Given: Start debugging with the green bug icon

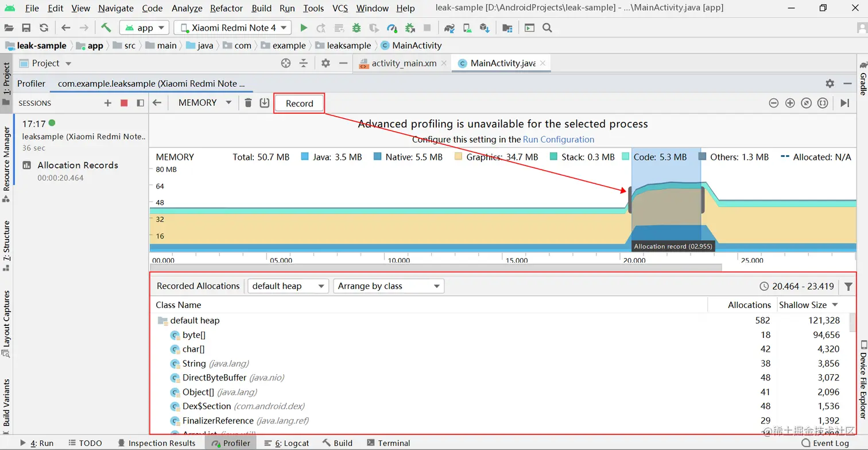Looking at the screenshot, I should click(x=356, y=28).
